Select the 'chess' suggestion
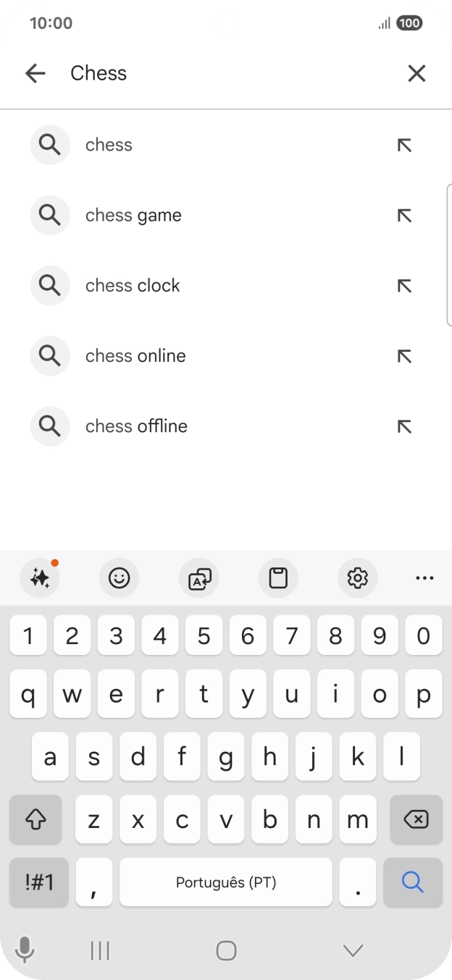 [109, 145]
